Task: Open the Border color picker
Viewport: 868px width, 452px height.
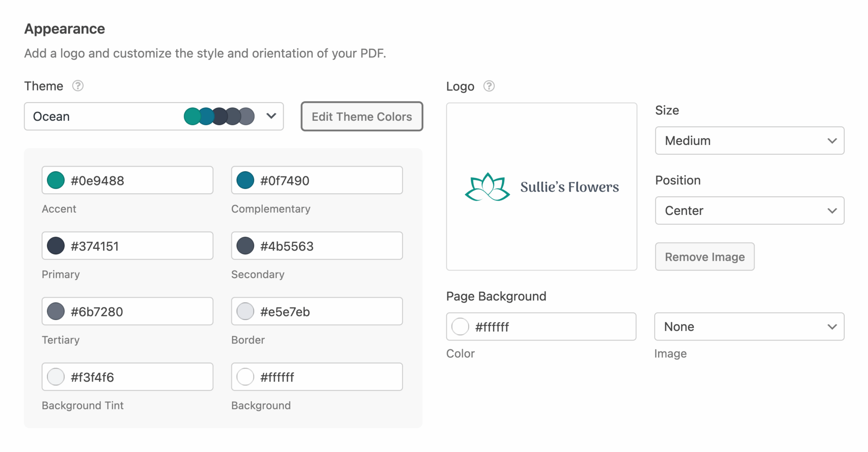Action: point(245,311)
